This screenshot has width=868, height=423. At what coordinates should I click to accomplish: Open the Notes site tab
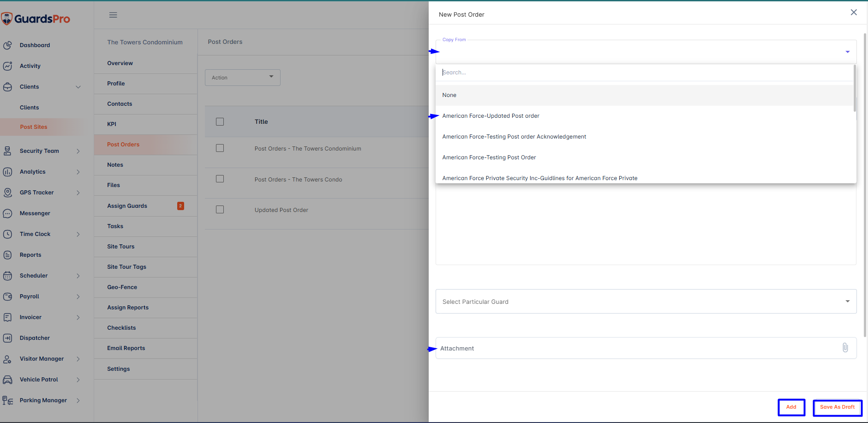click(x=146, y=165)
